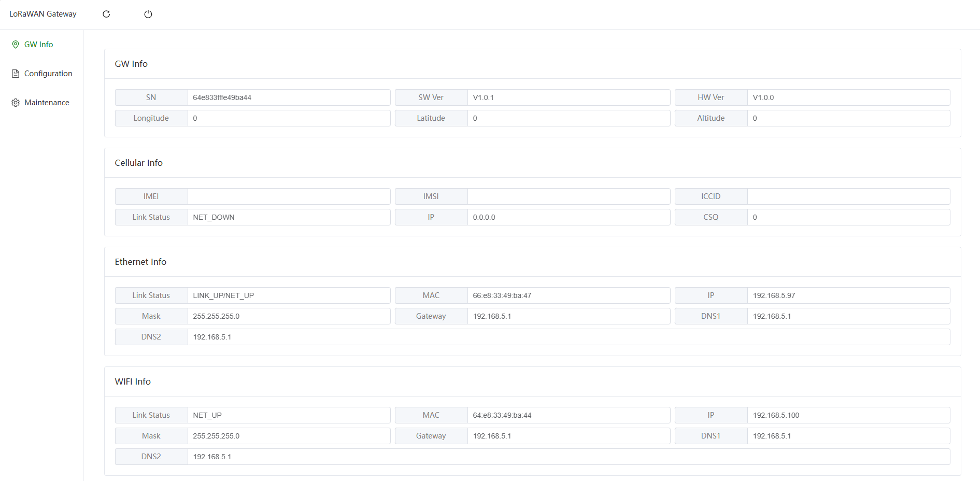
Task: Click the Ethernet Info section heading
Action: pos(140,262)
